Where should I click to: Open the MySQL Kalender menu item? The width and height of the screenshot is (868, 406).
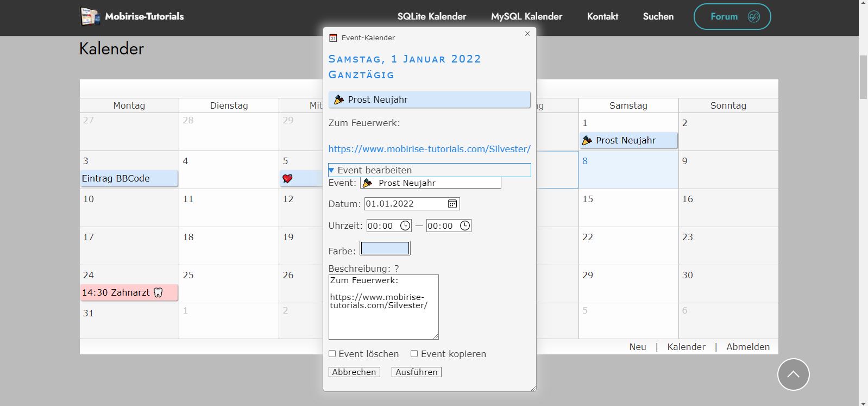pyautogui.click(x=526, y=16)
